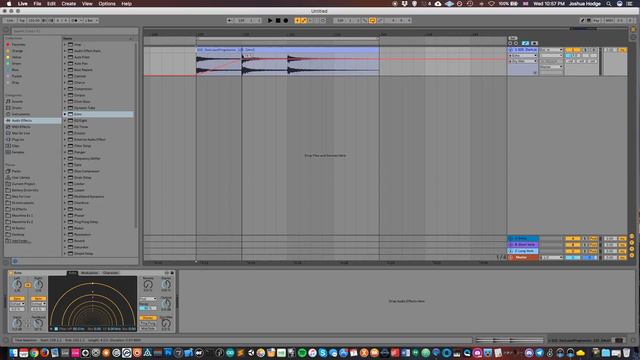Screen dimensions: 640x360
Task: Toggle the computer MIDI keyboard icon
Action: coord(589,20)
